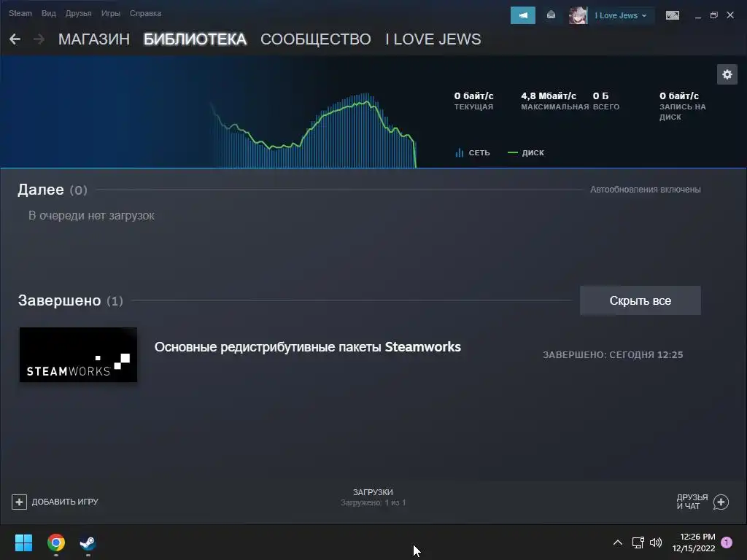Click Автообновления включены link
This screenshot has height=560, width=747.
(x=646, y=190)
